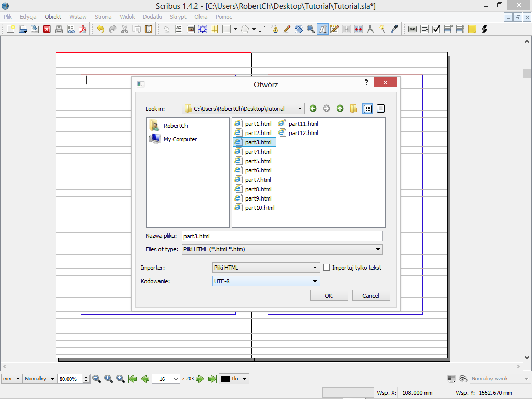Click the OK button in Otwórz dialog
Image resolution: width=532 pixels, height=399 pixels.
click(x=329, y=296)
